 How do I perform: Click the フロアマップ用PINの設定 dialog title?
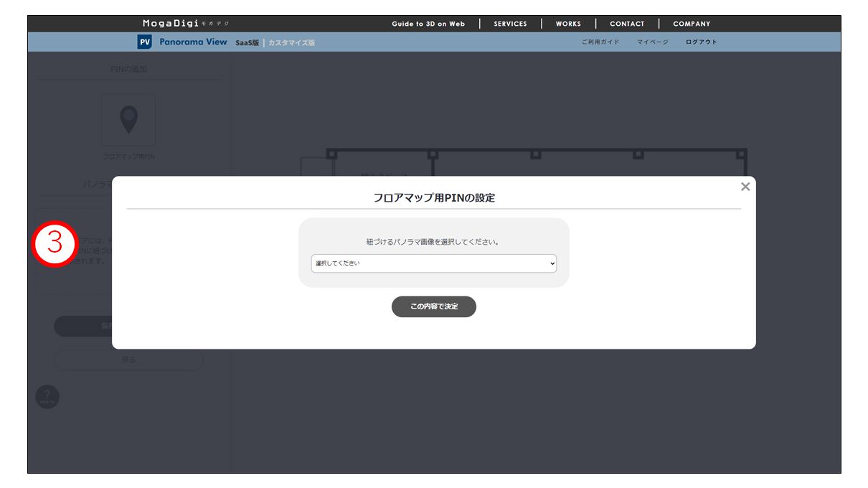coord(434,197)
